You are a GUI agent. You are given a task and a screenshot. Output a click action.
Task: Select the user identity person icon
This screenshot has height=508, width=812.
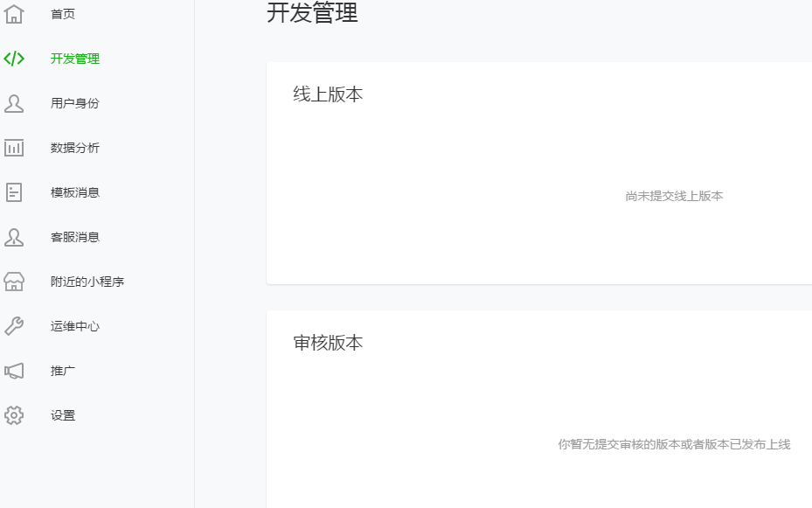[14, 103]
